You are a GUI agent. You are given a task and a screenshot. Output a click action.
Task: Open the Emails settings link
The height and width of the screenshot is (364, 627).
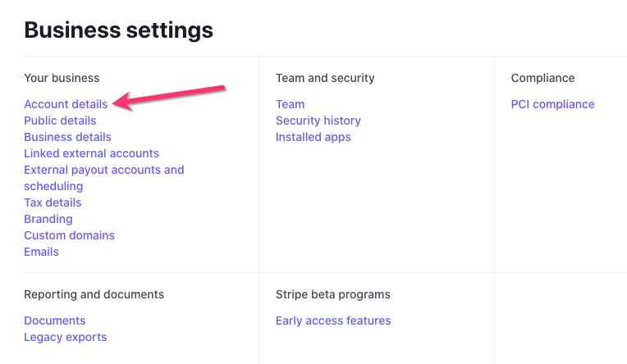tap(41, 252)
